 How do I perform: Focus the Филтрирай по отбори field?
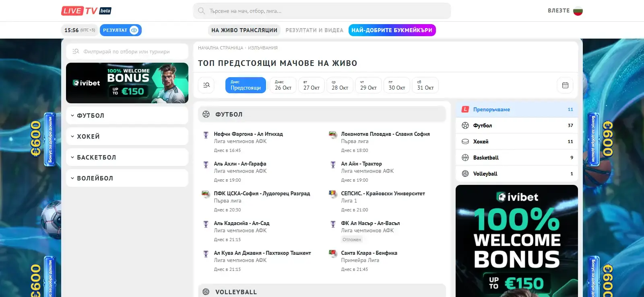(127, 51)
